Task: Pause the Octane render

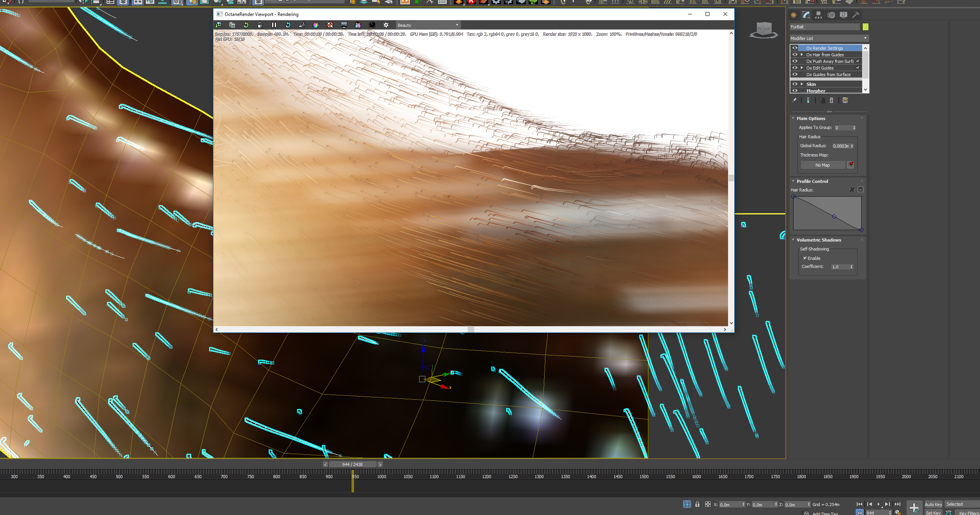Action: click(x=274, y=25)
